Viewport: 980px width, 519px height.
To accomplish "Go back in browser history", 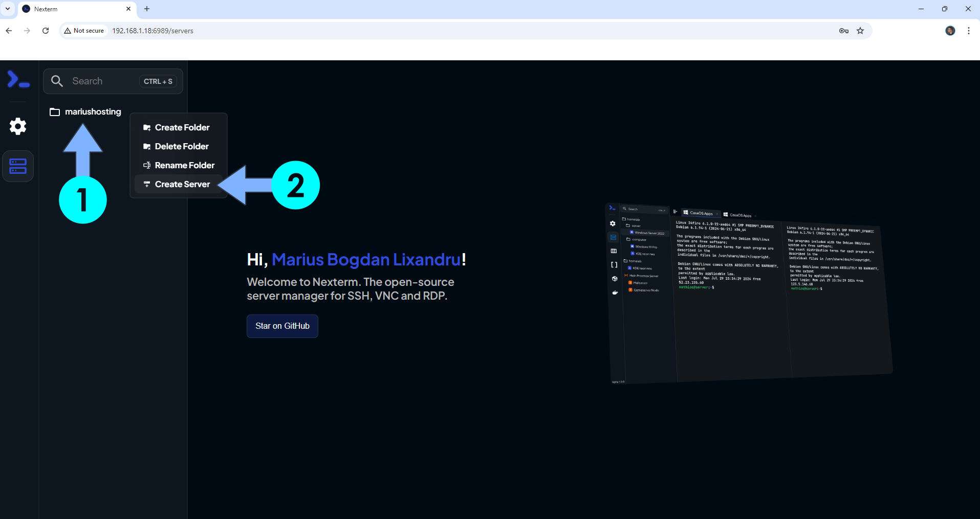I will 9,31.
